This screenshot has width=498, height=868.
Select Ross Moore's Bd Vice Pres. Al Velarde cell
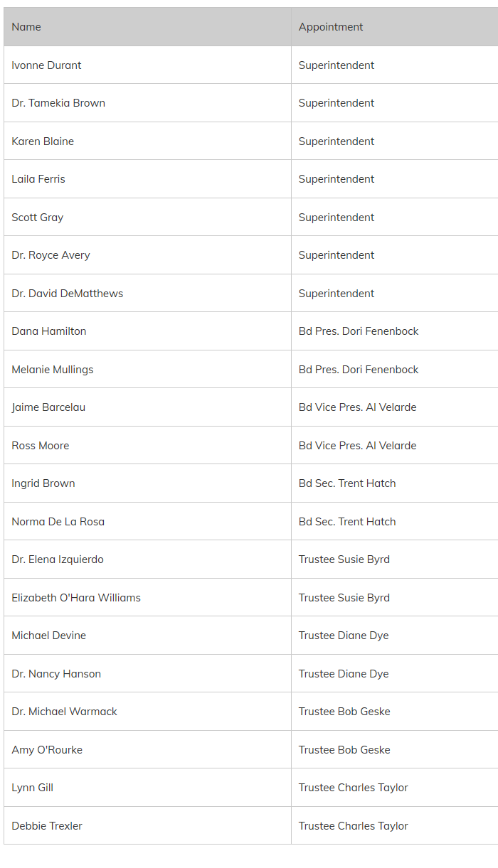(x=395, y=446)
